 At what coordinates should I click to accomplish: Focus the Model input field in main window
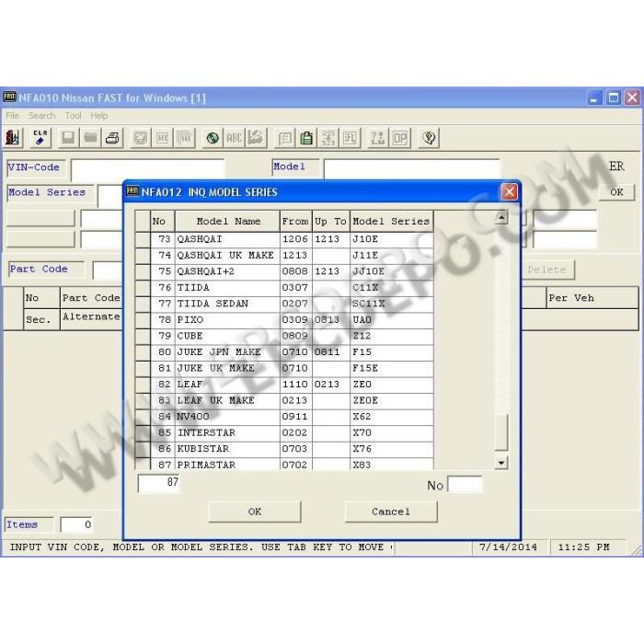(x=412, y=168)
